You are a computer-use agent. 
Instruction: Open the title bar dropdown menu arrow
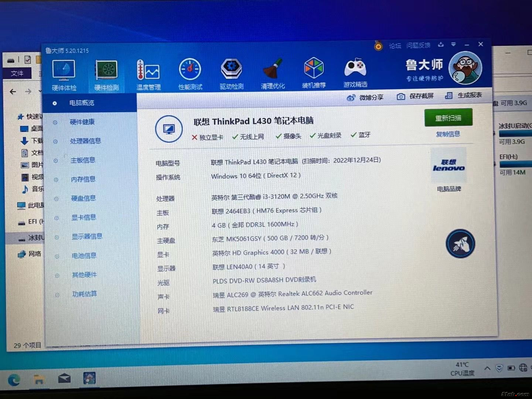(453, 44)
